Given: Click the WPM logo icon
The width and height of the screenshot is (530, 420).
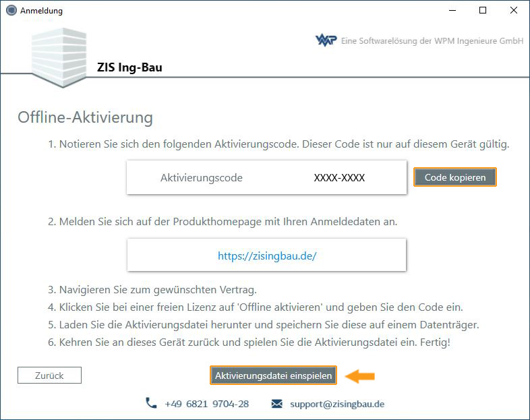Looking at the screenshot, I should click(x=326, y=40).
